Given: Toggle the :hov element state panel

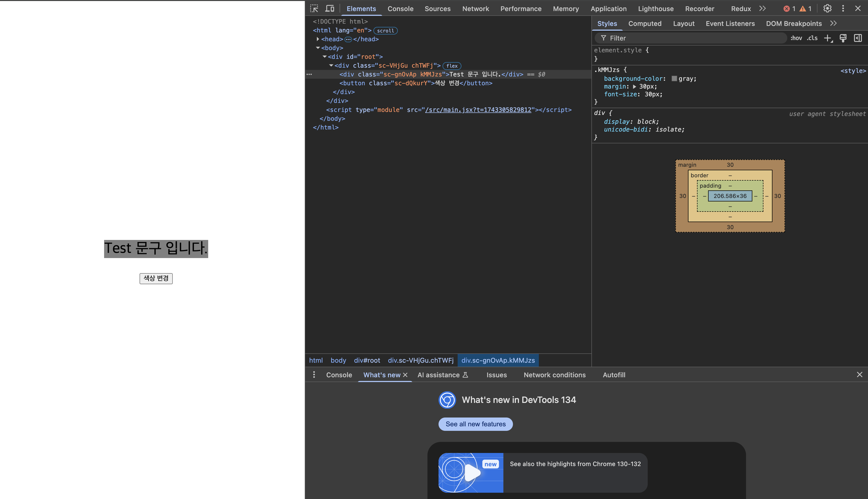Looking at the screenshot, I should click(x=796, y=38).
